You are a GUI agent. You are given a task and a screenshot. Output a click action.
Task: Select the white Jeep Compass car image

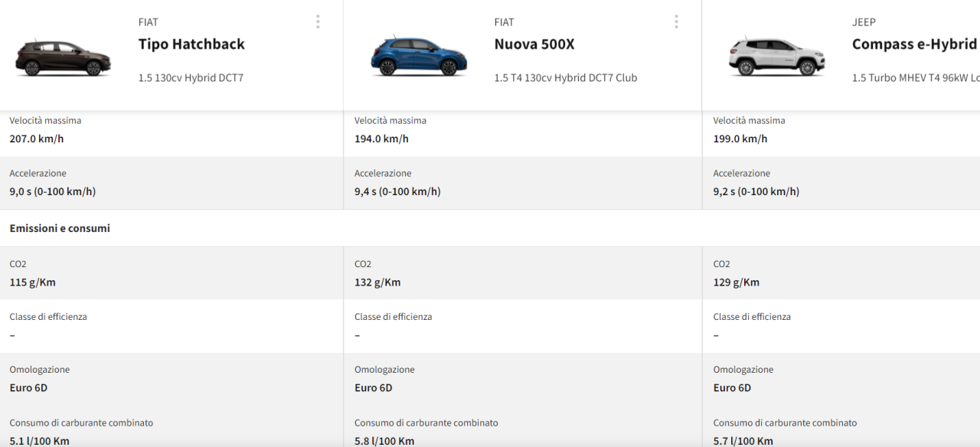(776, 56)
